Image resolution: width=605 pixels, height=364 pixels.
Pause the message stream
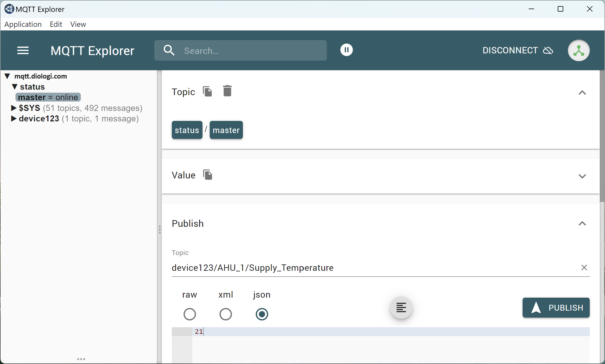(x=346, y=50)
